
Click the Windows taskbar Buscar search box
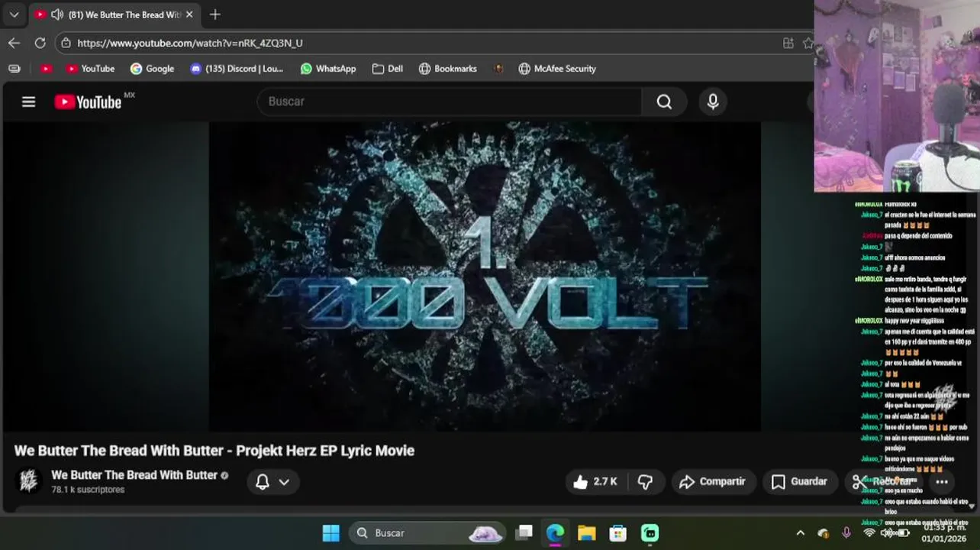pos(427,532)
